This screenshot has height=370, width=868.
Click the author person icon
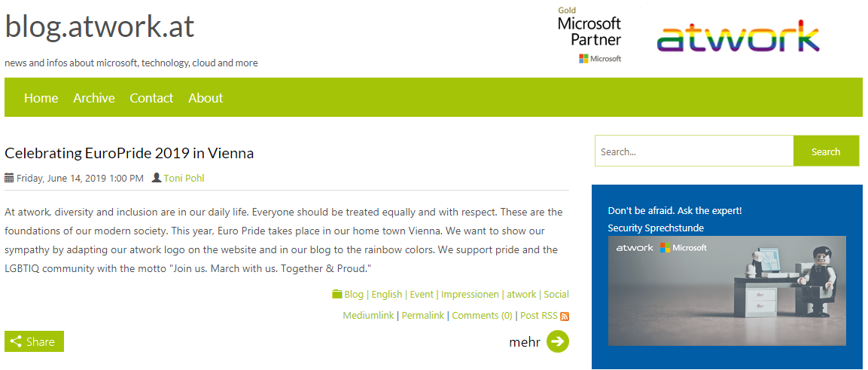coord(157,178)
